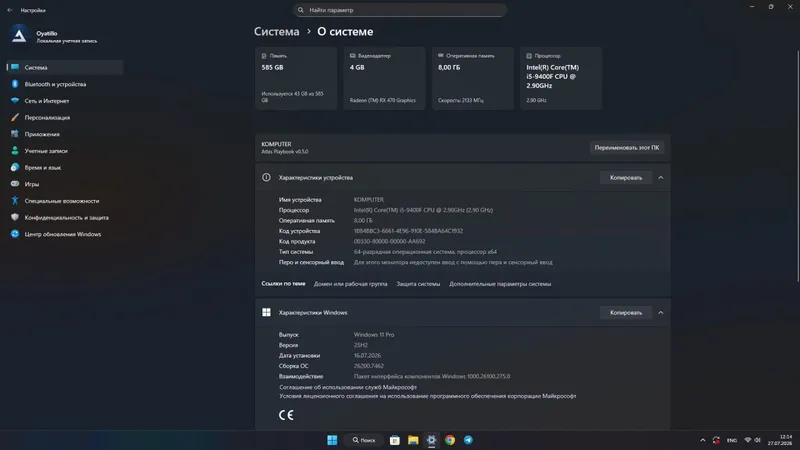Viewport: 800px width, 450px height.
Task: Click the volume speaker tray icon
Action: pyautogui.click(x=758, y=440)
